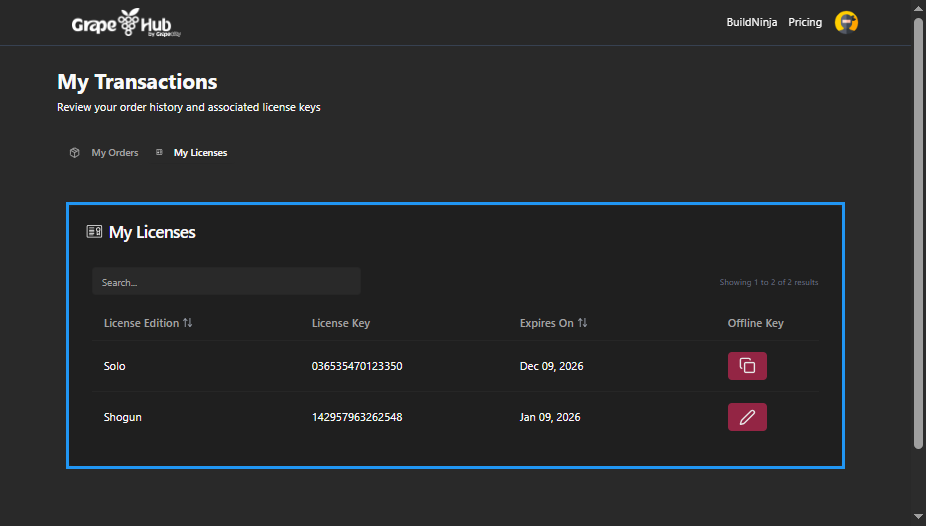Click the page vertical scrollbar
Viewport: 926px width, 526px height.
click(918, 233)
